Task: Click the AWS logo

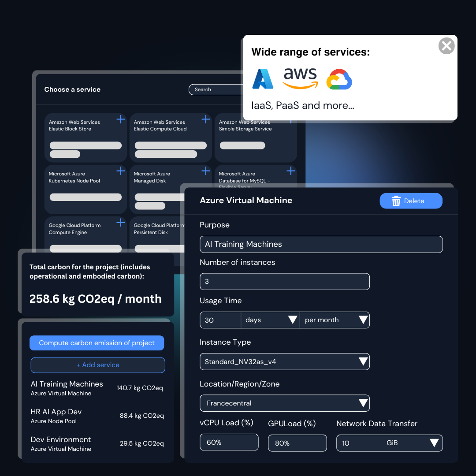Action: pyautogui.click(x=300, y=78)
